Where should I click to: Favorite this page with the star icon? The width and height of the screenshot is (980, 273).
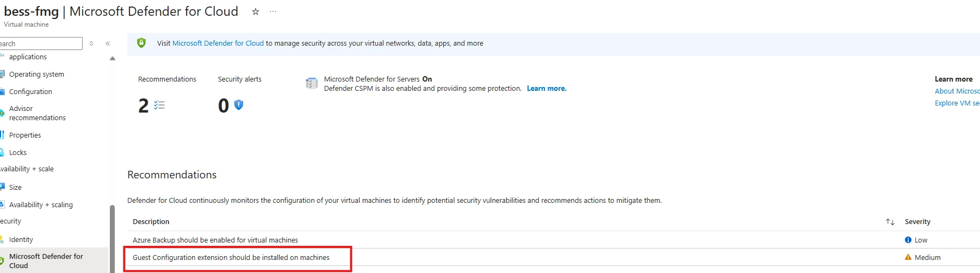pos(255,11)
